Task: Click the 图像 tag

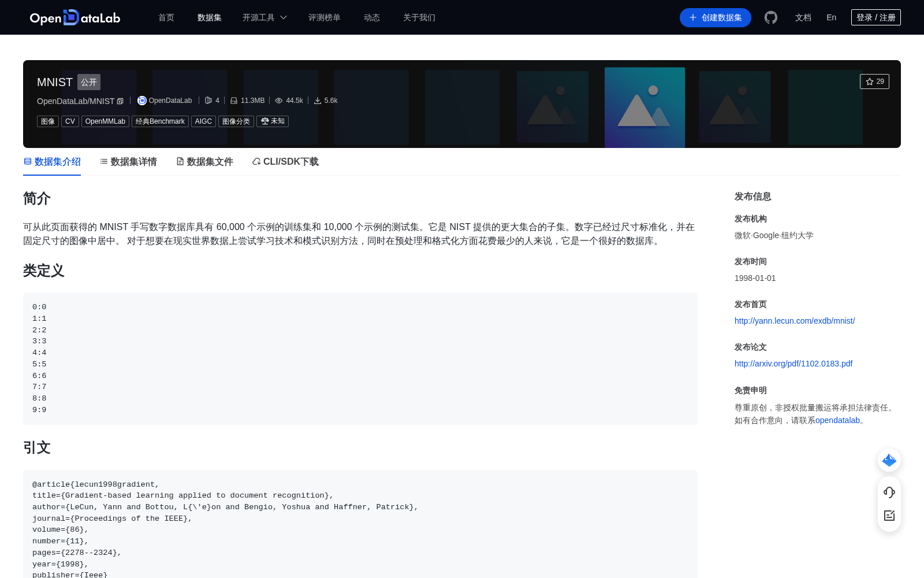Action: 48,121
